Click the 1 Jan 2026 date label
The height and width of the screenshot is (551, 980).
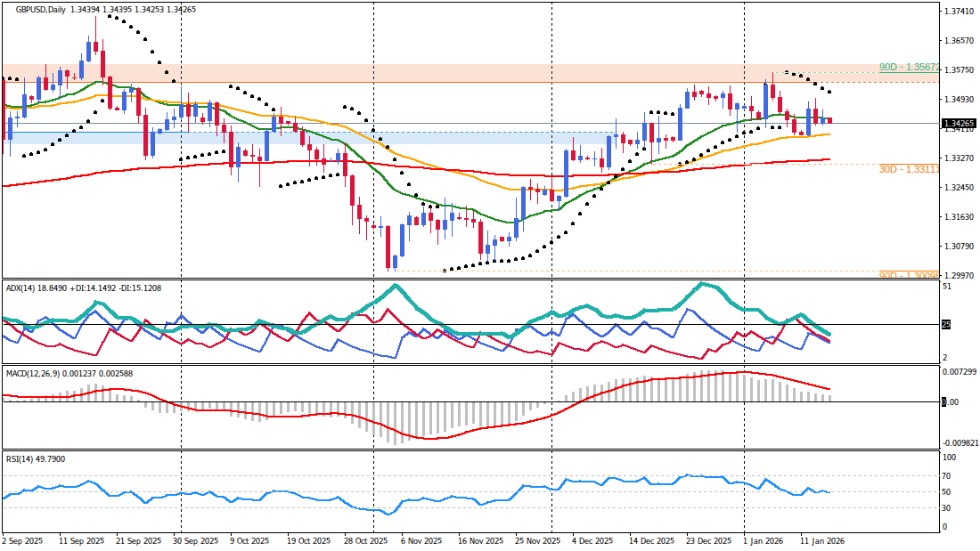[x=764, y=541]
